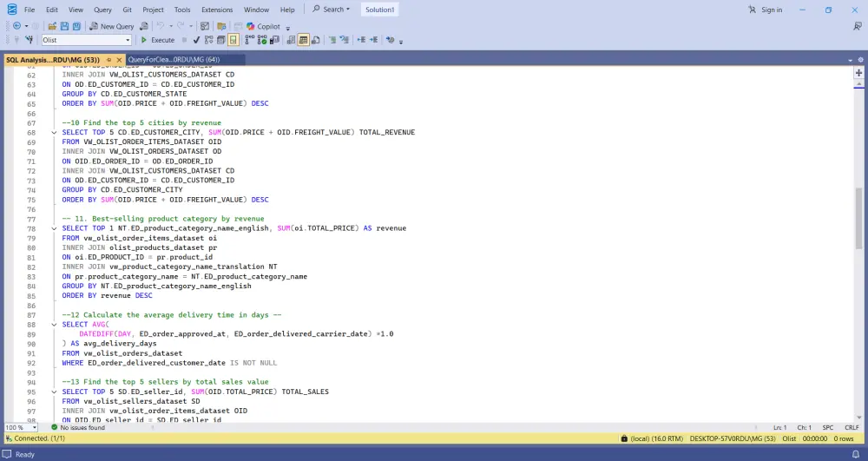
Task: Comment out the selected lines
Action: 332,40
